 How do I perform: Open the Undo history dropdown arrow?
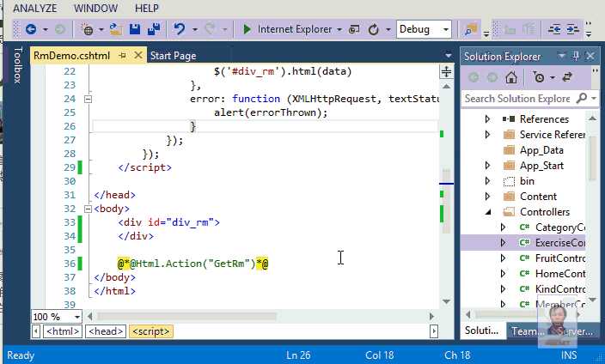tap(195, 30)
